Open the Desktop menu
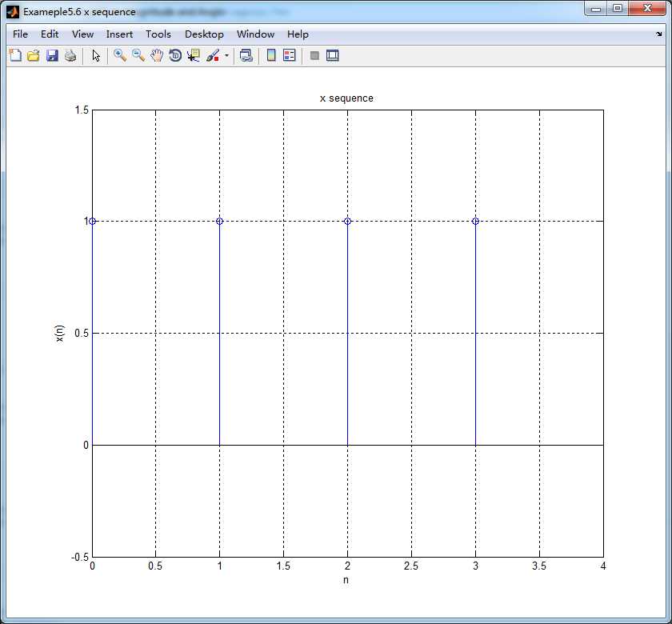 coord(204,34)
